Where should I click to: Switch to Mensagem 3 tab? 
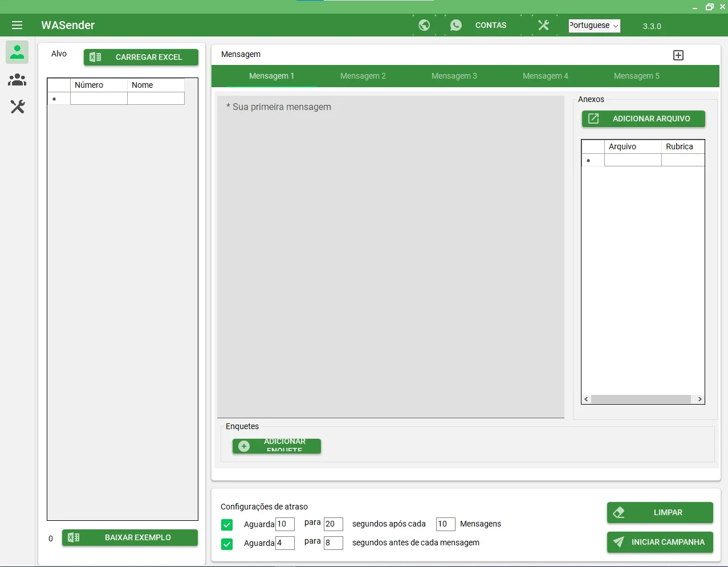454,76
